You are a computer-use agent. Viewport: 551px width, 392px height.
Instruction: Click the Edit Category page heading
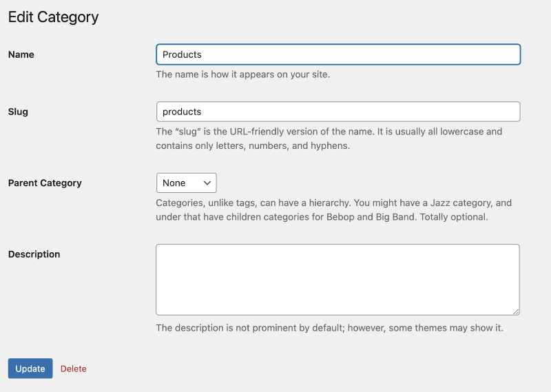[x=54, y=17]
